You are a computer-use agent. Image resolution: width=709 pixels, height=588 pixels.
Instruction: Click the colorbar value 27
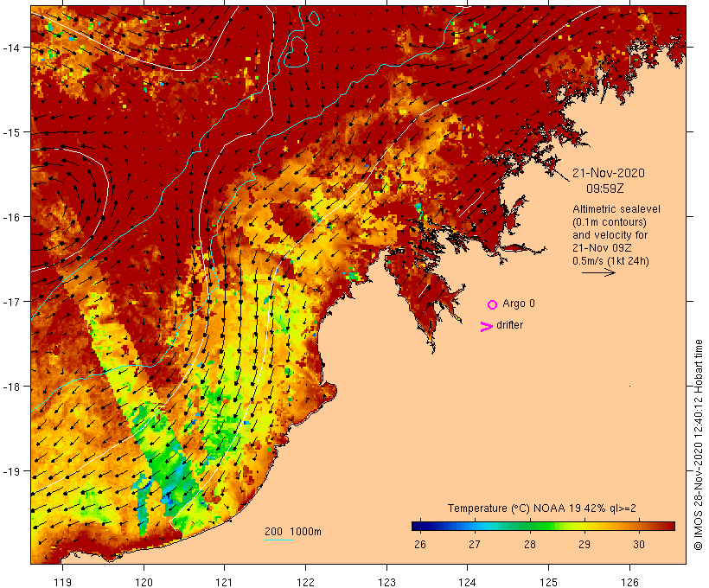click(475, 544)
